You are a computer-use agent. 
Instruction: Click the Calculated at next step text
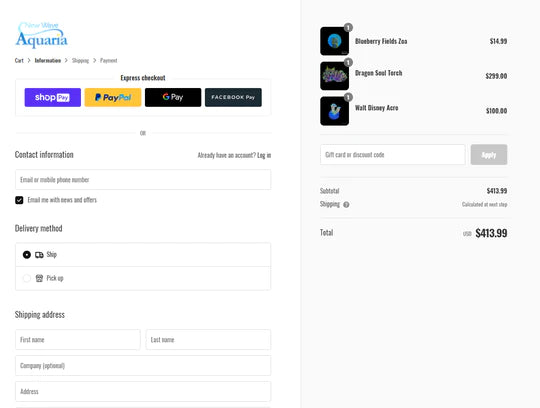point(485,205)
